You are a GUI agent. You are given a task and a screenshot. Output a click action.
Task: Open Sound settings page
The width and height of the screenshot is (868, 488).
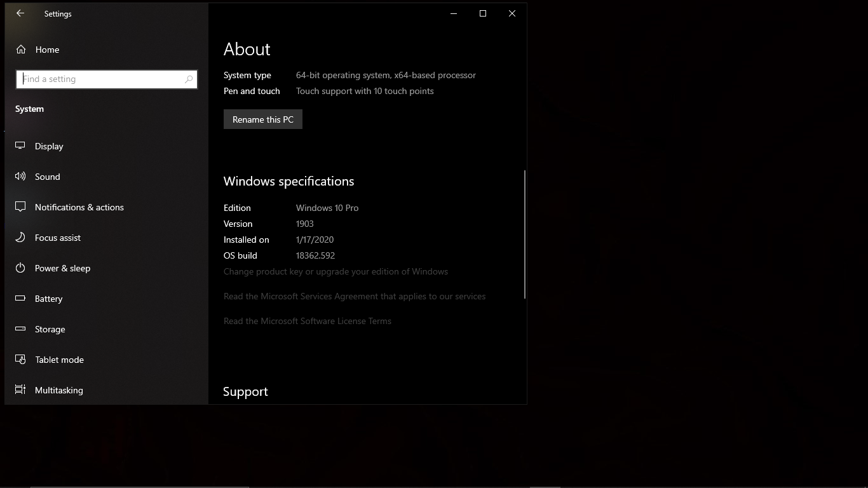(106, 177)
